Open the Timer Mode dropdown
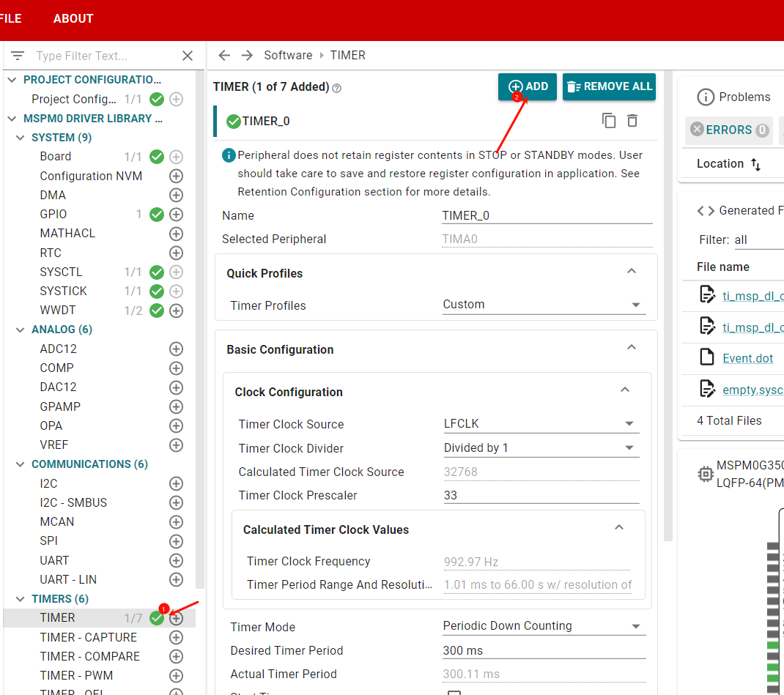Image resolution: width=784 pixels, height=695 pixels. coord(544,626)
